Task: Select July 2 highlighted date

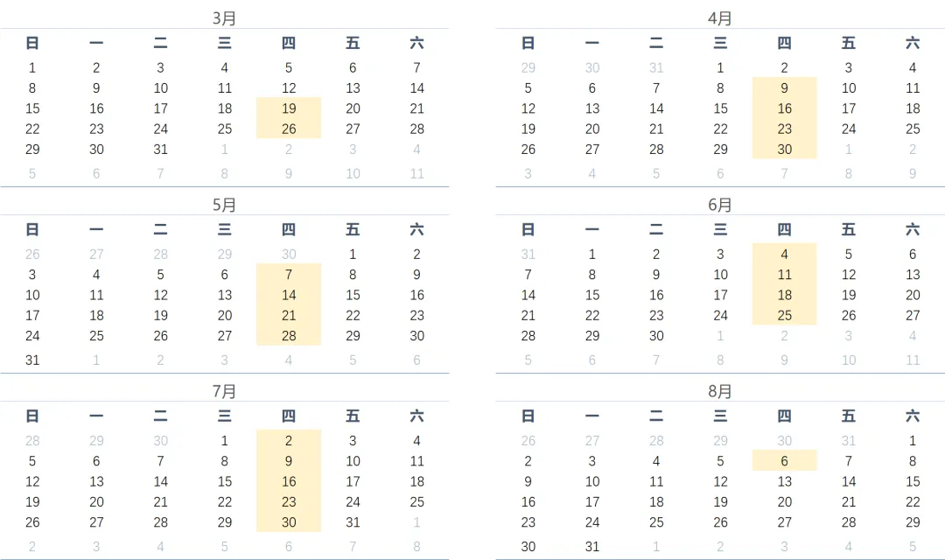Action: [289, 441]
